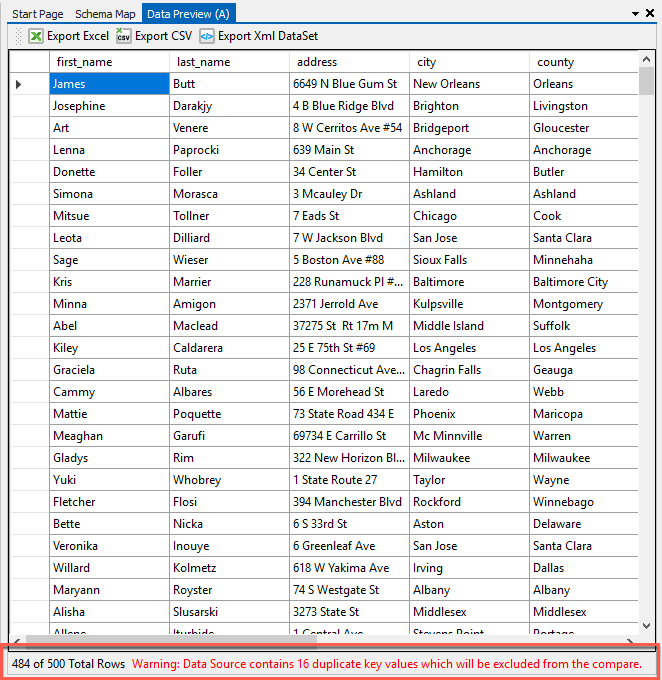Click the Export Excel icon
The width and height of the screenshot is (662, 680).
pos(36,36)
